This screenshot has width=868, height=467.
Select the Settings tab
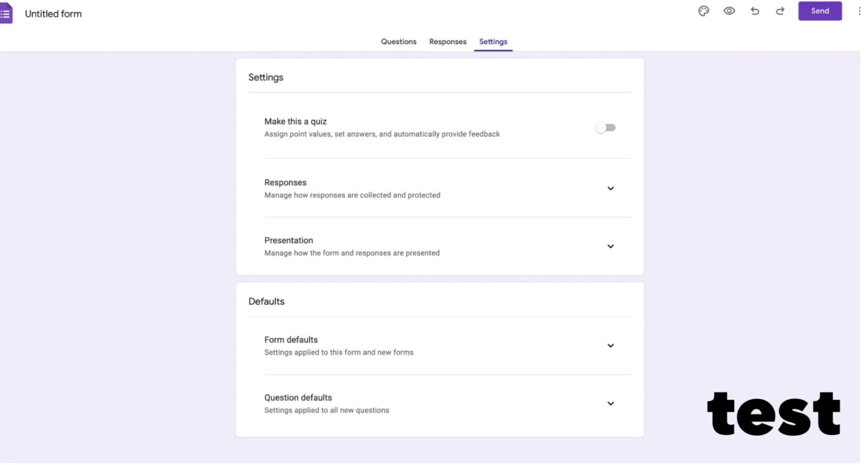(493, 41)
